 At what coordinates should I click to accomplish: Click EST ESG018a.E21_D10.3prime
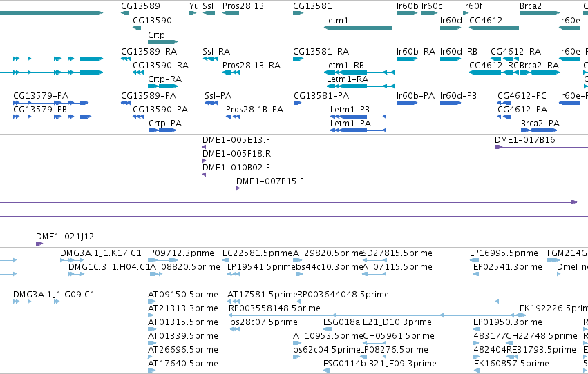328,329
